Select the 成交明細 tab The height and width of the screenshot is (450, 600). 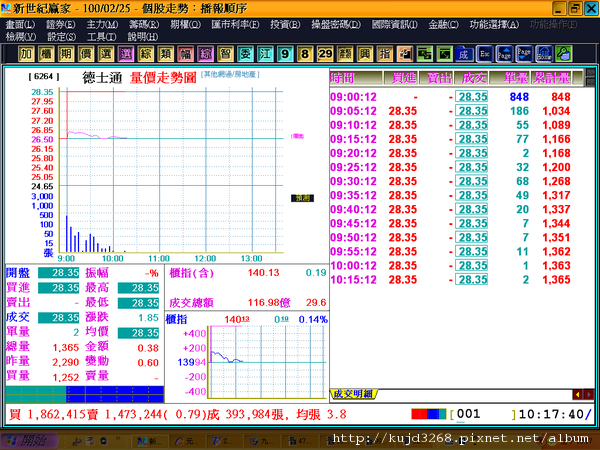pyautogui.click(x=353, y=394)
